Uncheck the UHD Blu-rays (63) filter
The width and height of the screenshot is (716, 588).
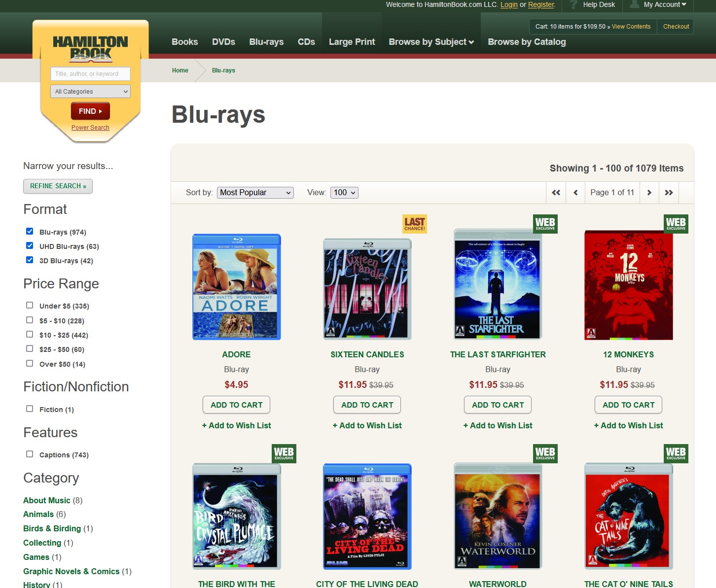[x=30, y=245]
